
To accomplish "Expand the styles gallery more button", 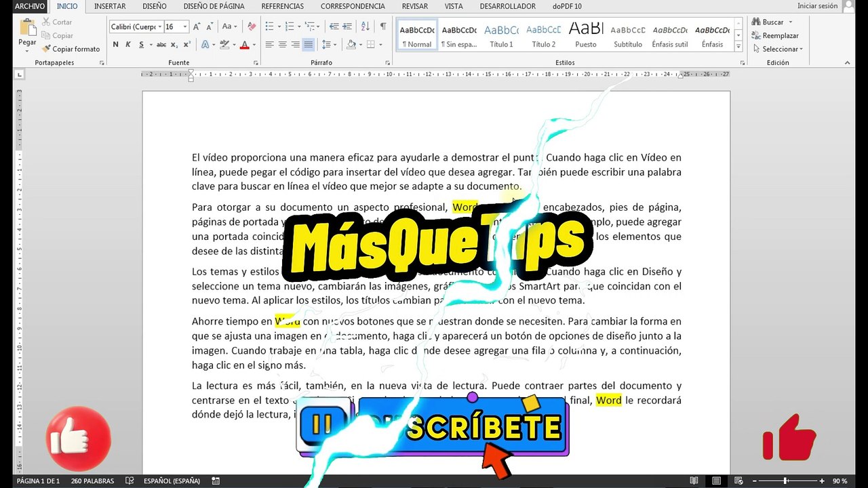I will (x=740, y=47).
